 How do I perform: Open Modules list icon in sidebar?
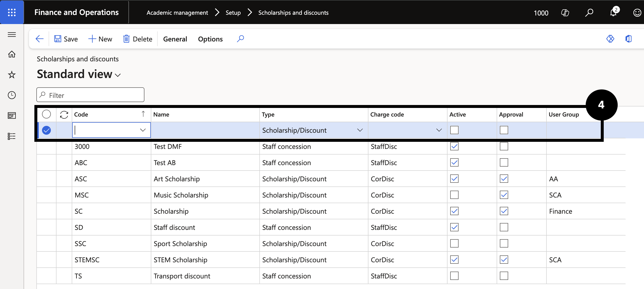[12, 136]
